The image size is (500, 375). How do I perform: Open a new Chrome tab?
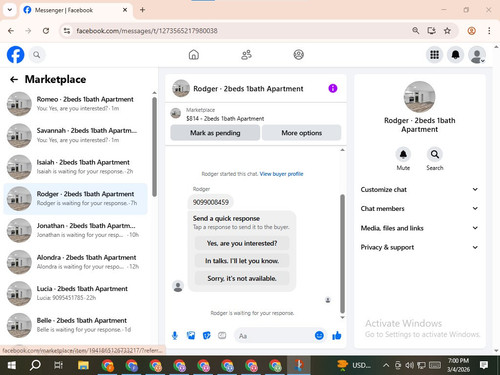142,10
